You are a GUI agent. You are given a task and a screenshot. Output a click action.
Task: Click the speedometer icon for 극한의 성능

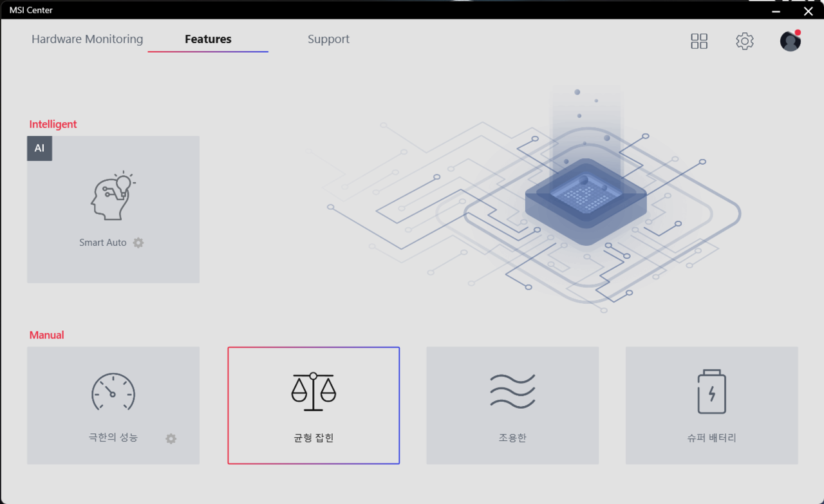[x=113, y=391]
